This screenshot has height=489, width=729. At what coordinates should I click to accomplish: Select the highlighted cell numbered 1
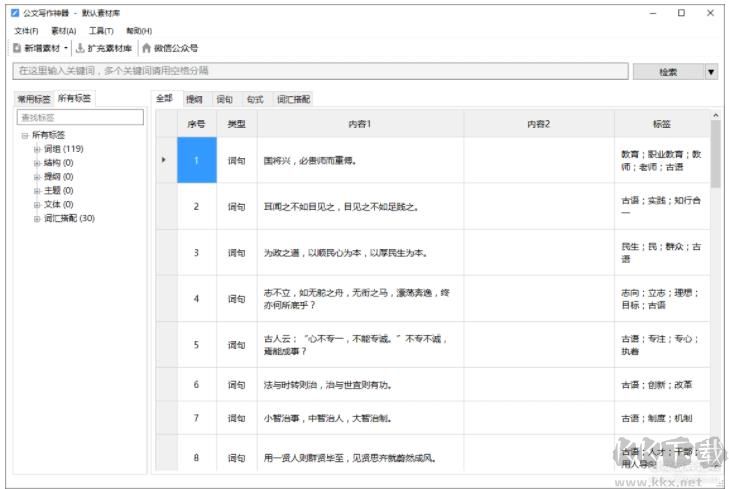click(x=197, y=160)
